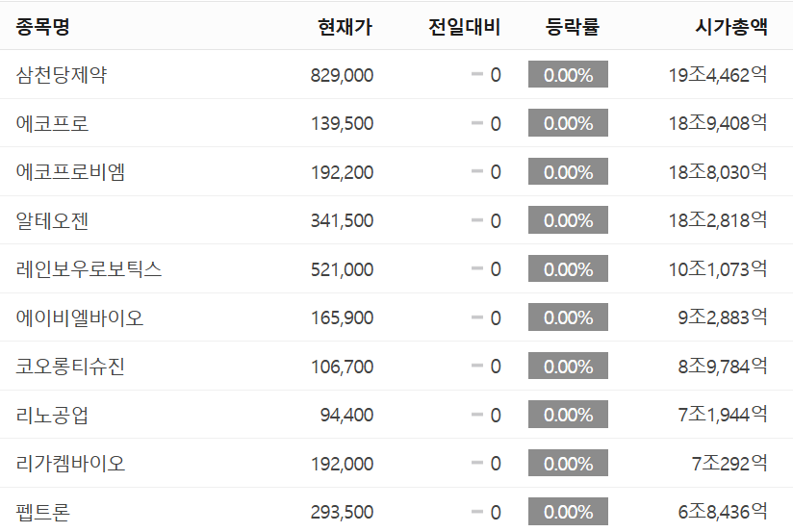Viewport: 793px width, 532px height.
Task: Click the 리가켐바이오 stock name
Action: 70,464
